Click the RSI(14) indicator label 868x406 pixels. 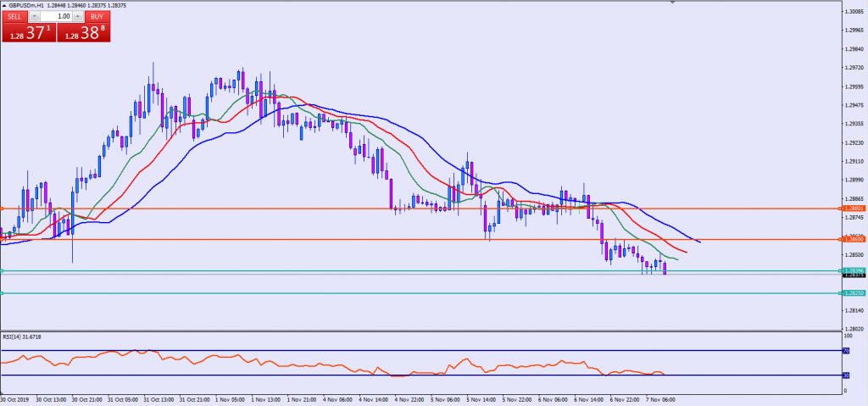point(20,337)
